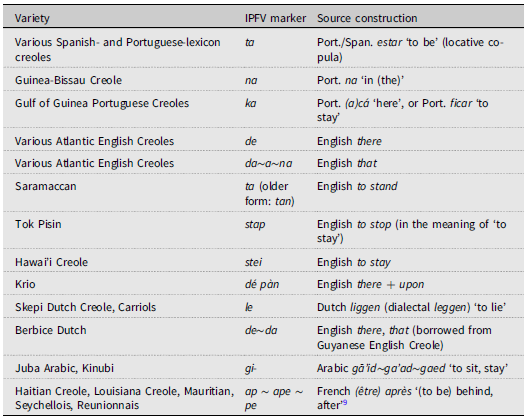Click the marker 'da~a~na' text
This screenshot has height=418, width=527.
[268, 164]
